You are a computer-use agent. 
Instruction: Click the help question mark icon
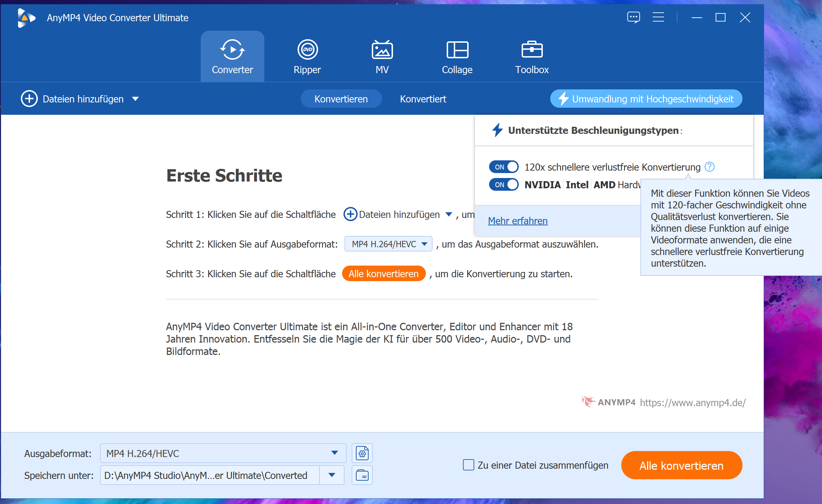pos(709,167)
